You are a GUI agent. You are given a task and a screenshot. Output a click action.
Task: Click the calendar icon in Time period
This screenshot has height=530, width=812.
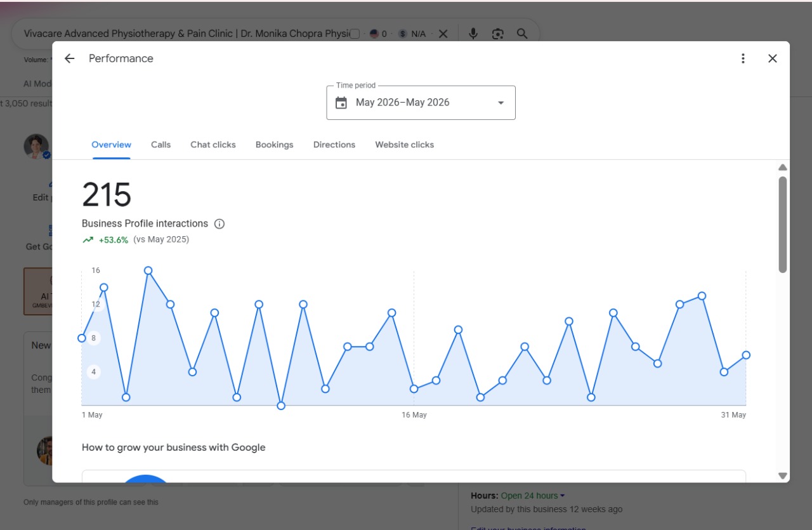341,103
